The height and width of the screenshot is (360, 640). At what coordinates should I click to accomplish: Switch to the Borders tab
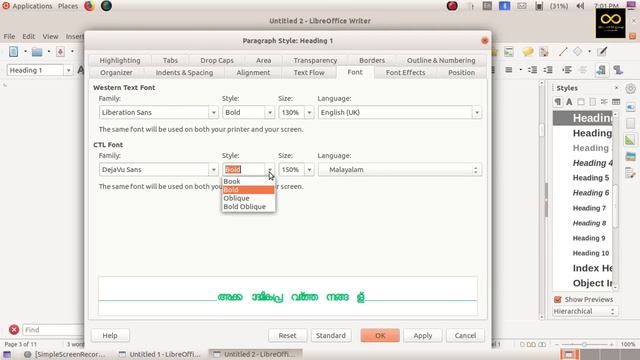pyautogui.click(x=372, y=60)
